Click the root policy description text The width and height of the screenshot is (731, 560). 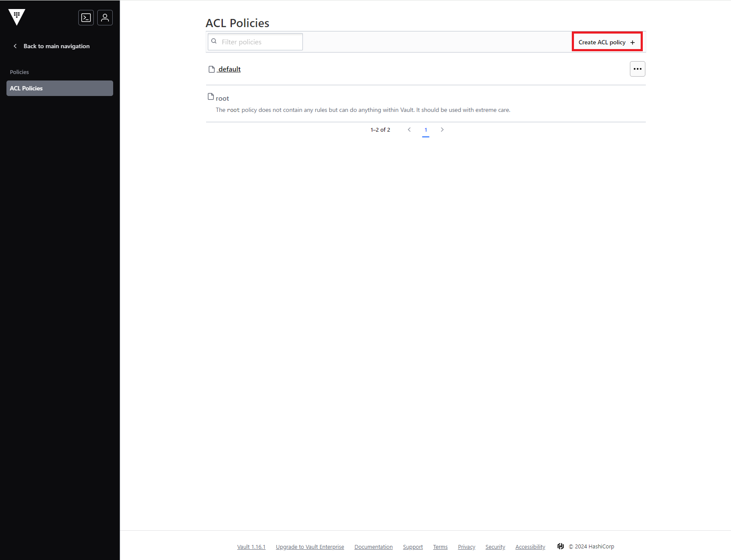363,110
